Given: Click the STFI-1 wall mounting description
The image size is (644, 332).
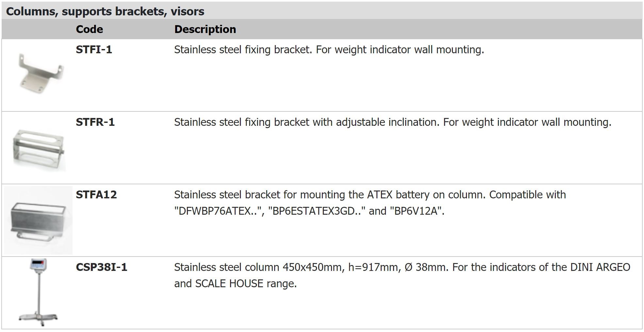Looking at the screenshot, I should (x=329, y=50).
